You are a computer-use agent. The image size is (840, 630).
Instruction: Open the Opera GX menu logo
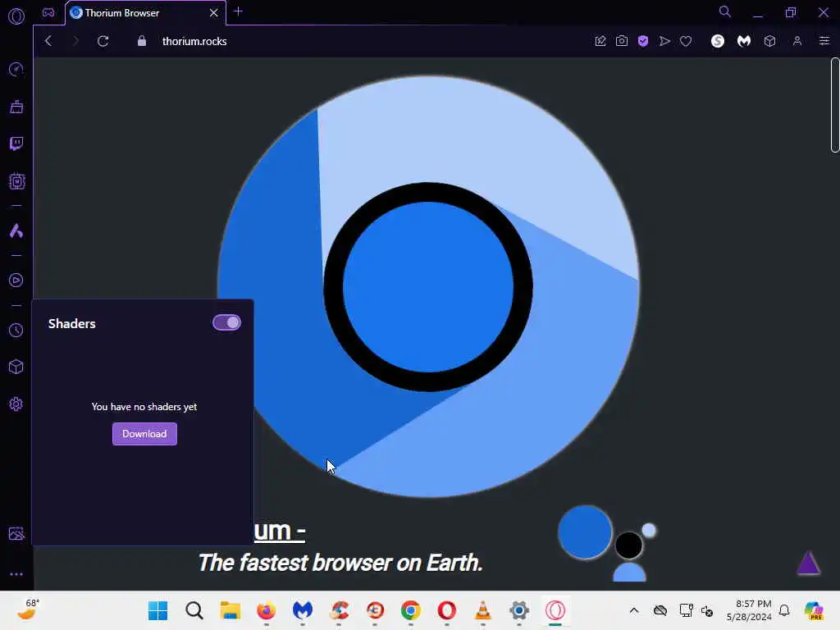(x=16, y=16)
